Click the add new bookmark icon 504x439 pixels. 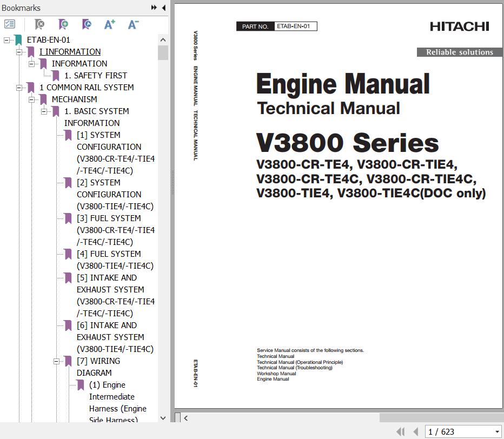click(63, 24)
